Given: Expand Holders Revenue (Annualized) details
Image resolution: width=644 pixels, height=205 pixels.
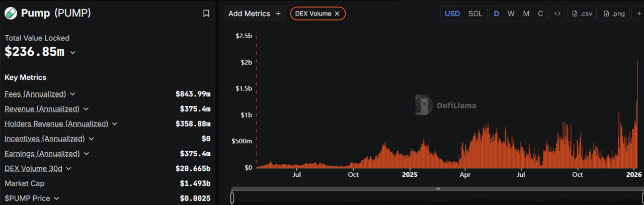Looking at the screenshot, I should tap(114, 124).
